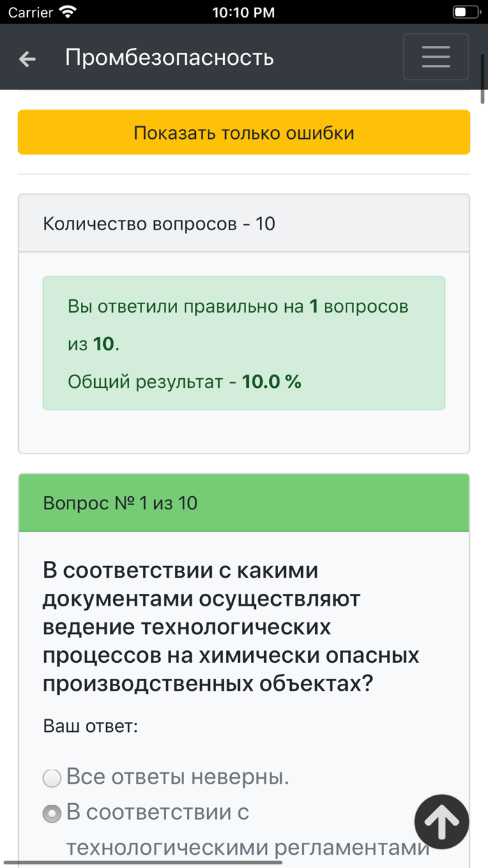Expand the Количество вопросов - 10 section
The height and width of the screenshot is (868, 488).
tap(243, 223)
